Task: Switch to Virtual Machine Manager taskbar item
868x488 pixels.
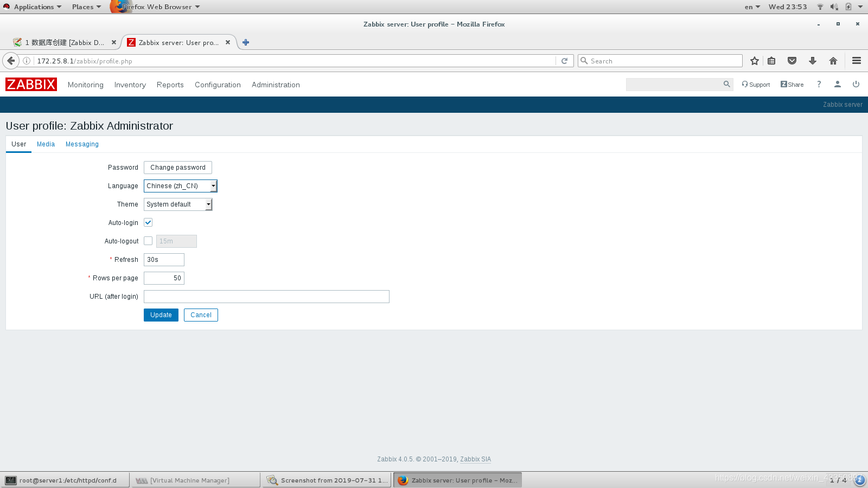Action: 196,480
